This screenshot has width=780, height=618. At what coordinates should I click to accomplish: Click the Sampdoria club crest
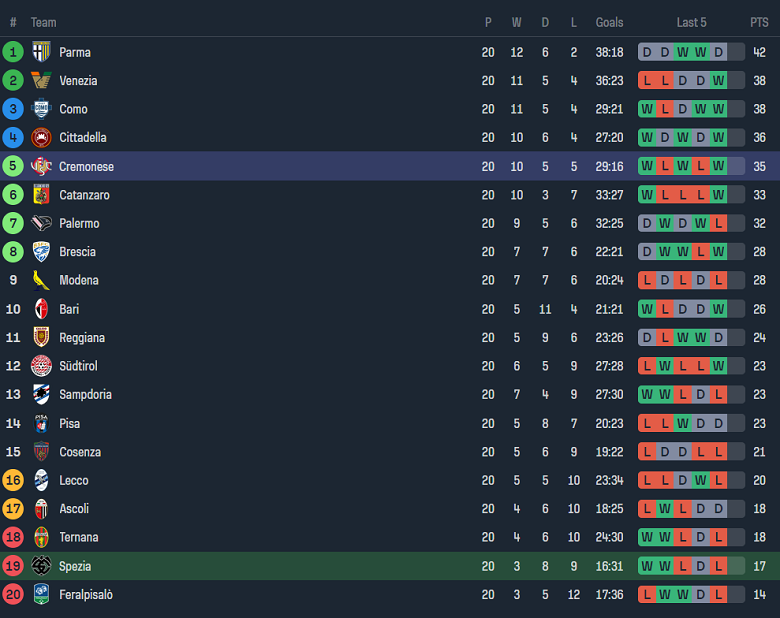click(x=41, y=394)
